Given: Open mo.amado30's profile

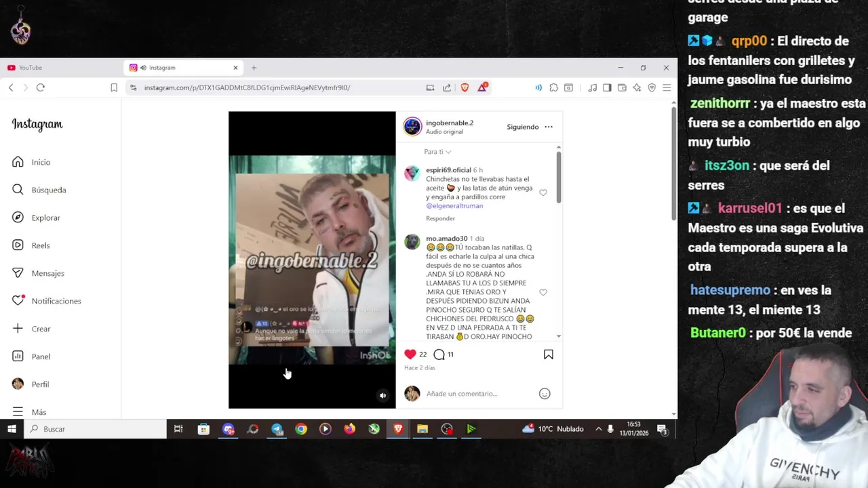Looking at the screenshot, I should click(447, 239).
